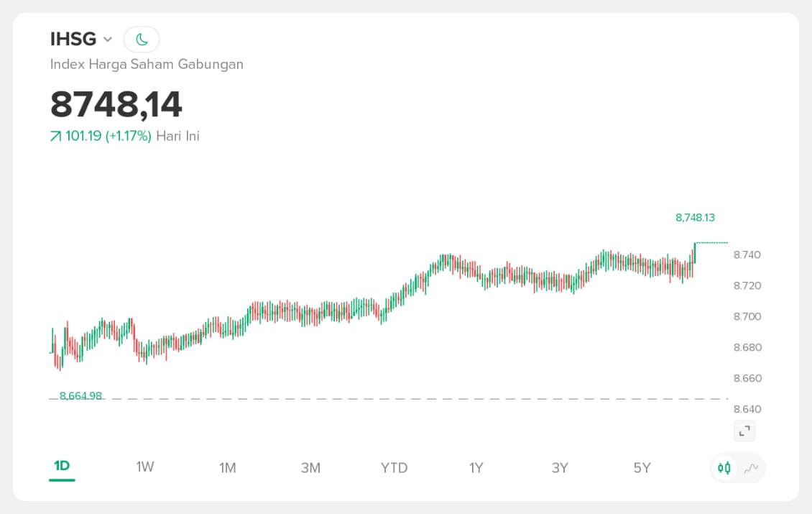Switch to line chart view

(751, 468)
